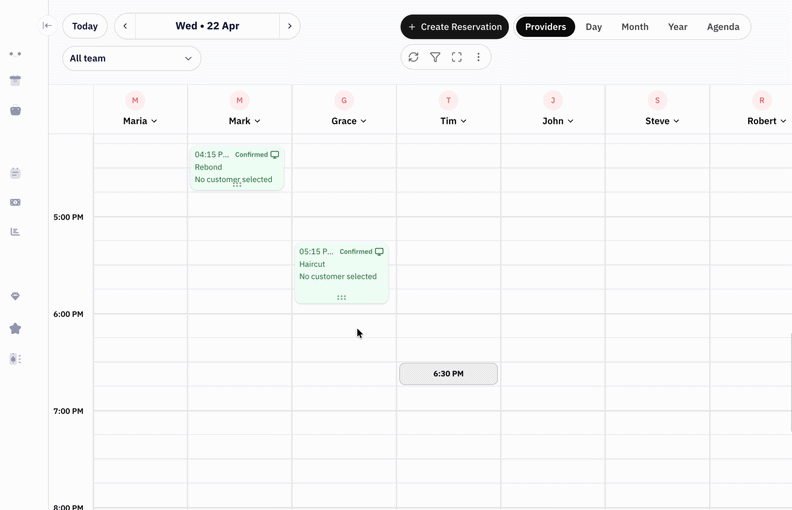The height and width of the screenshot is (510, 792).
Task: Click the Today button
Action: pyautogui.click(x=85, y=26)
